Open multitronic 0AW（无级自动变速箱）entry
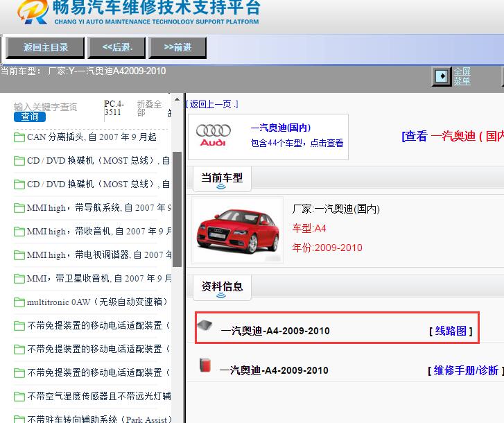This screenshot has height=423, width=504. tap(97, 302)
